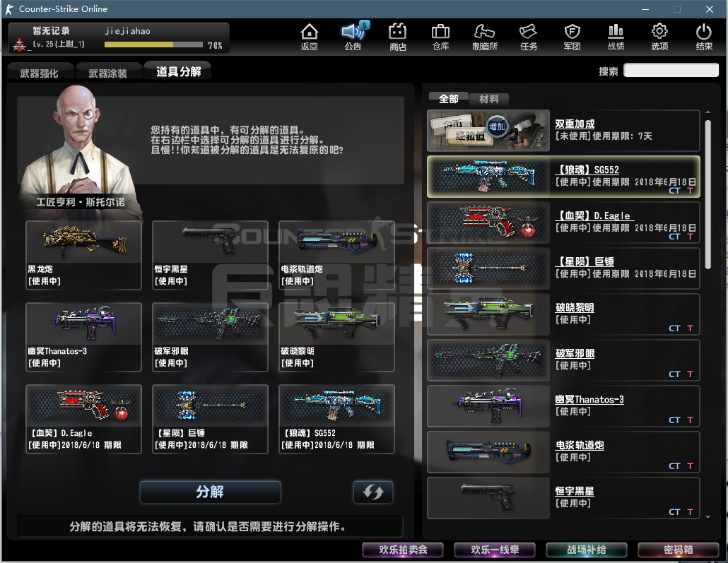728x563 pixels.
Task: Select the 道具分解 tab
Action: coord(178,71)
